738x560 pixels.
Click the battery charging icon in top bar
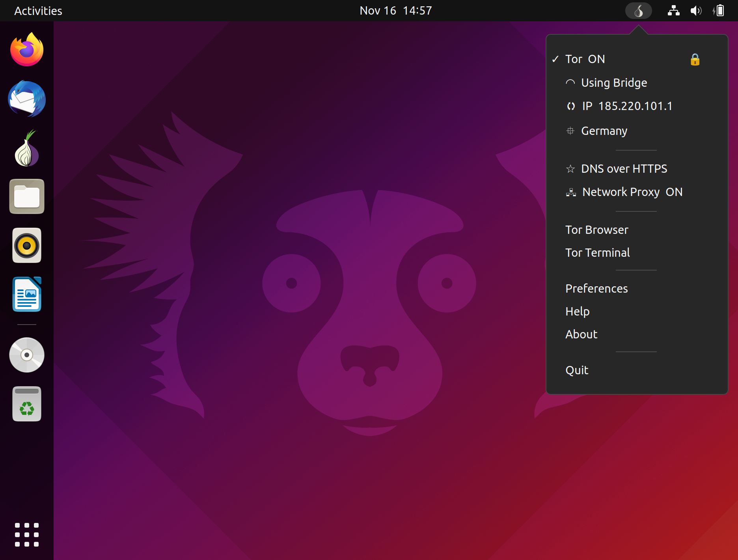pyautogui.click(x=719, y=11)
